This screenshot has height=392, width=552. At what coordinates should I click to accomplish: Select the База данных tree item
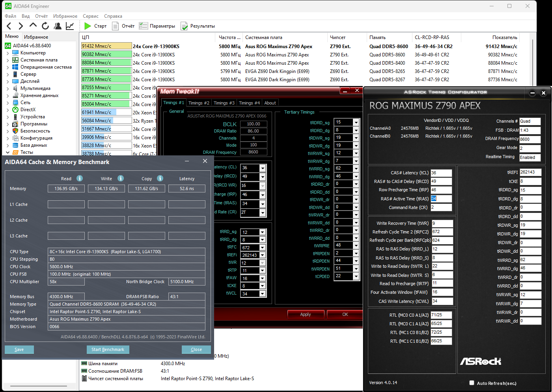(34, 145)
